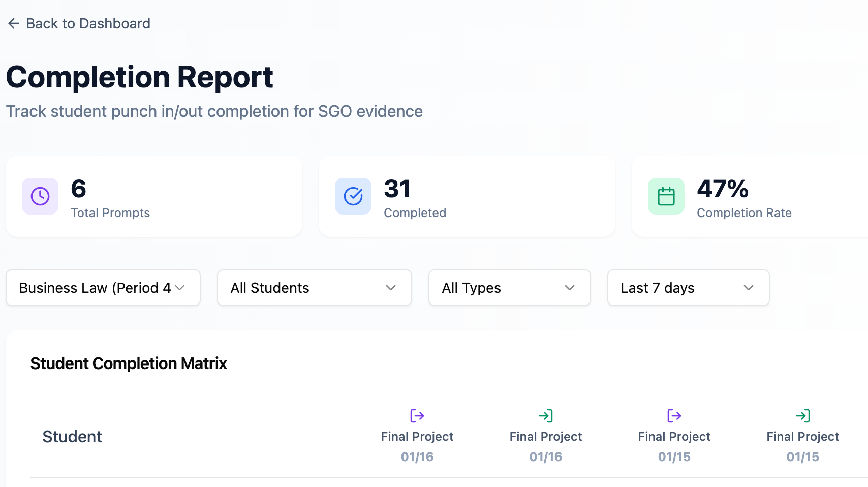Image resolution: width=868 pixels, height=487 pixels.
Task: Click the Completed label under 31
Action: point(415,213)
